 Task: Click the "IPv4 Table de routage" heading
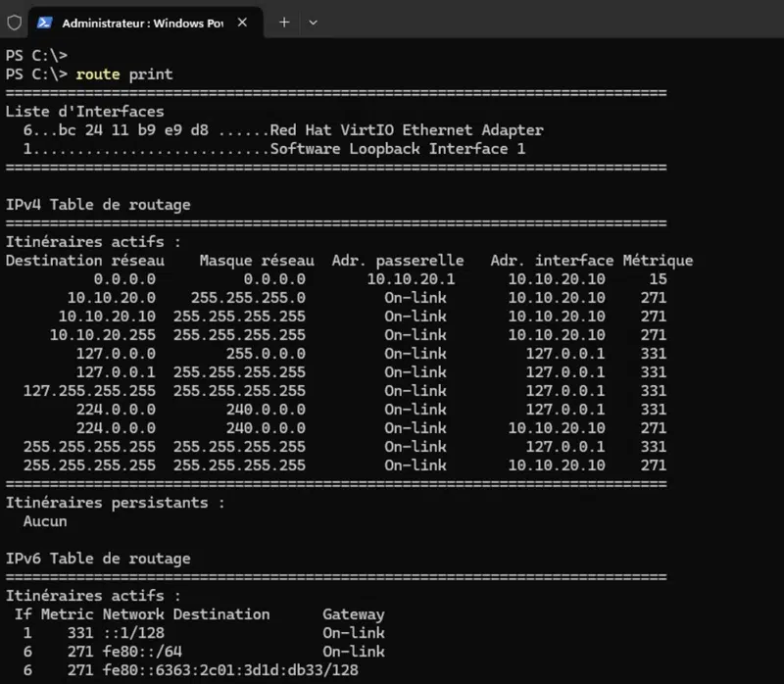coord(98,205)
